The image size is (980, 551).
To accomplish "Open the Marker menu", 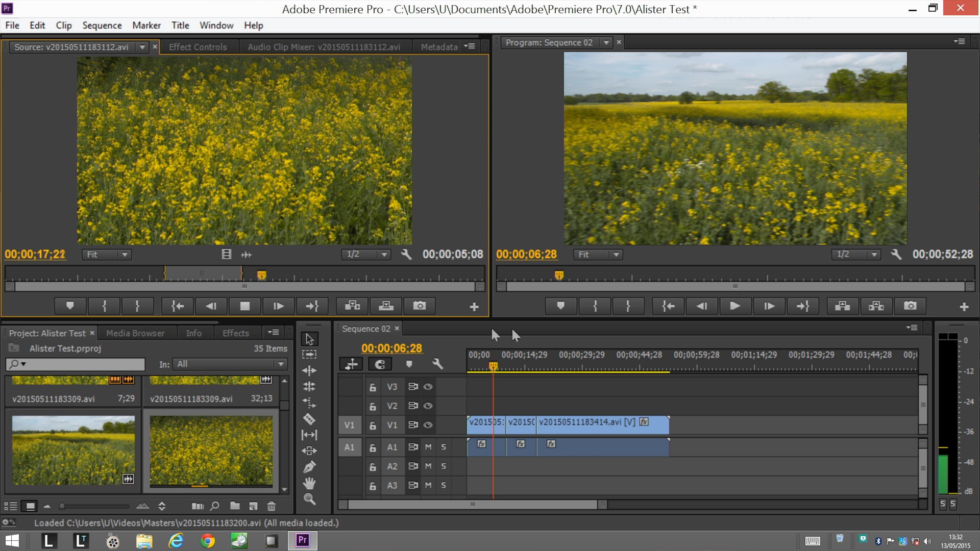I will (x=146, y=26).
